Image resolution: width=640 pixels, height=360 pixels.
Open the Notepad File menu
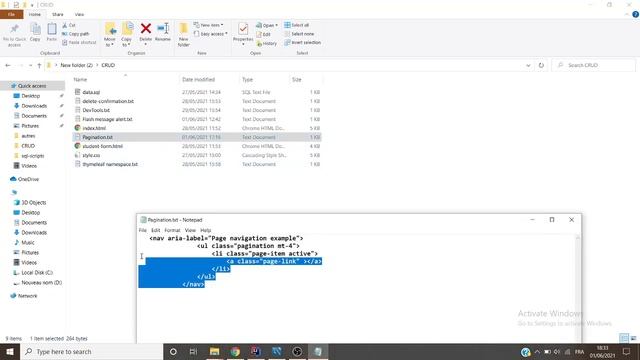pos(142,230)
